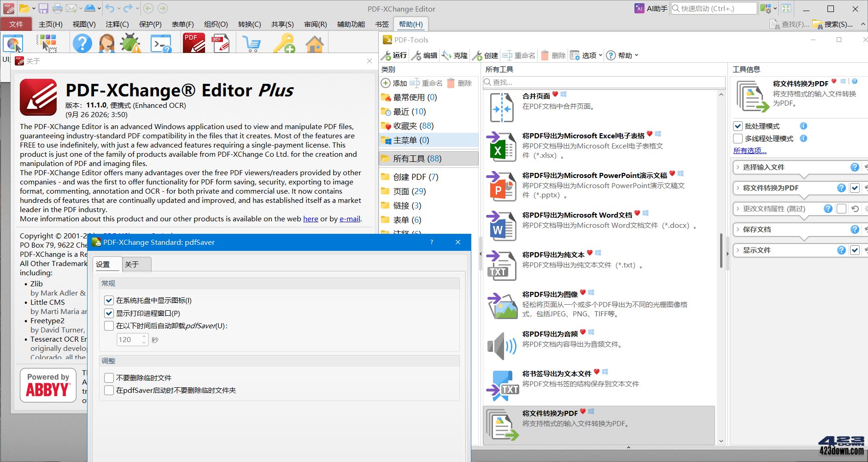Enable 多线程处理模式 checkbox
Viewport: 868px width, 462px height.
click(x=738, y=138)
